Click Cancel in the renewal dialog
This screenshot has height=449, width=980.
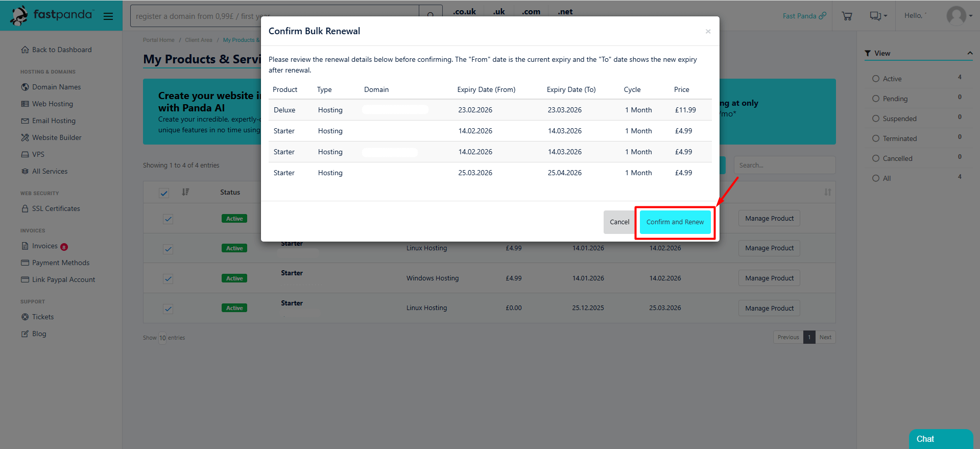pyautogui.click(x=619, y=222)
